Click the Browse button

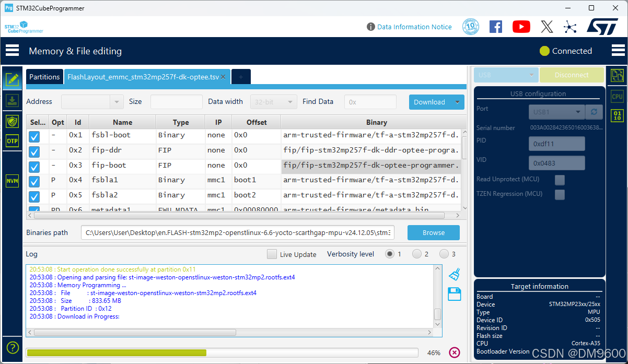434,232
